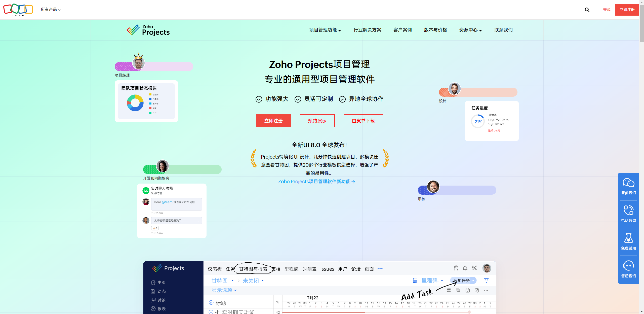Expand the 项目管理功能 menu

[x=325, y=30]
